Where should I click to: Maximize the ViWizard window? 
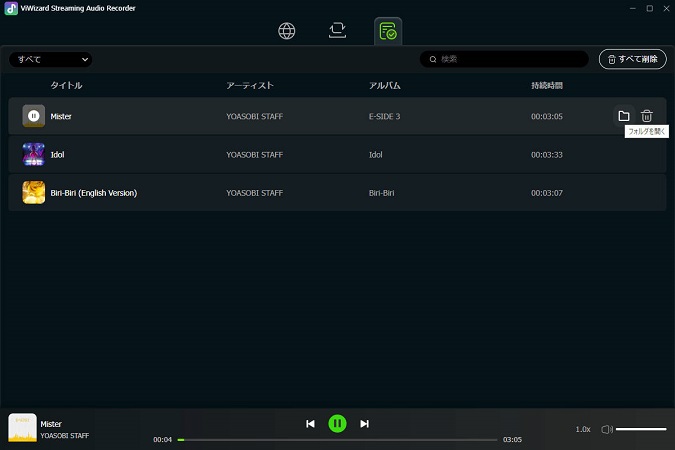(650, 8)
